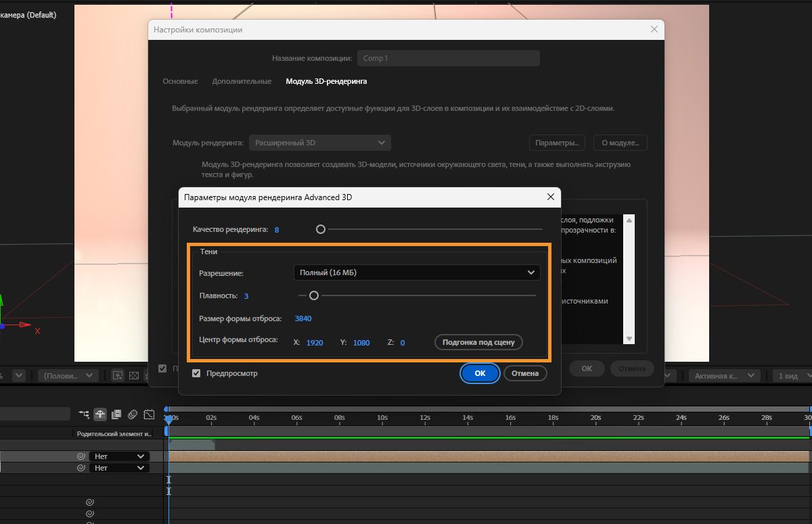Click the X value 1920 of Центр формы отброса

tap(315, 343)
